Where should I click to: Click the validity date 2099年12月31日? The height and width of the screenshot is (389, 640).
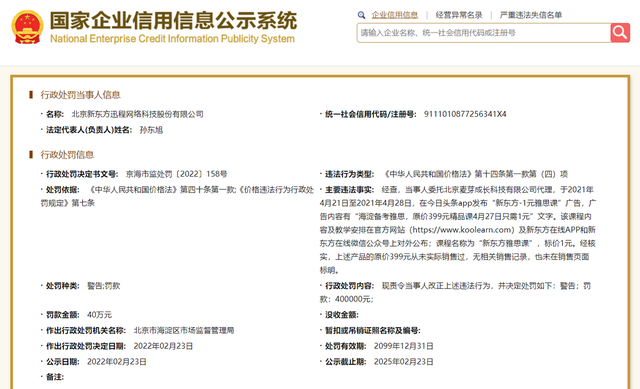point(404,346)
